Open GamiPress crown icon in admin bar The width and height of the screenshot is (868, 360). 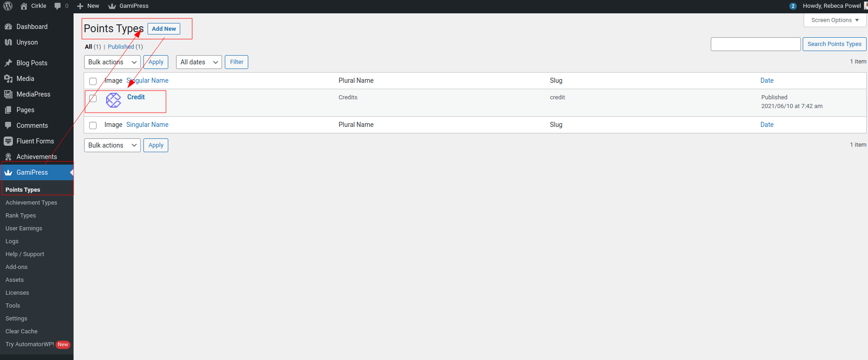(112, 6)
